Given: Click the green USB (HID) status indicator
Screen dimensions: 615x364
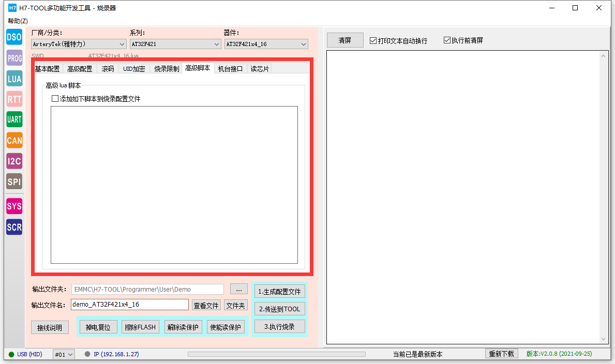Looking at the screenshot, I should click(x=11, y=354).
